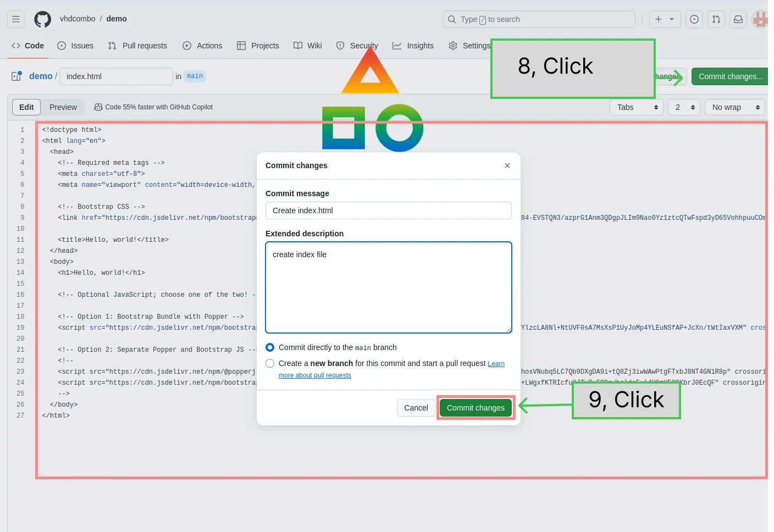Image resolution: width=774 pixels, height=532 pixels.
Task: Click line number 27 in editor
Action: coord(20,415)
